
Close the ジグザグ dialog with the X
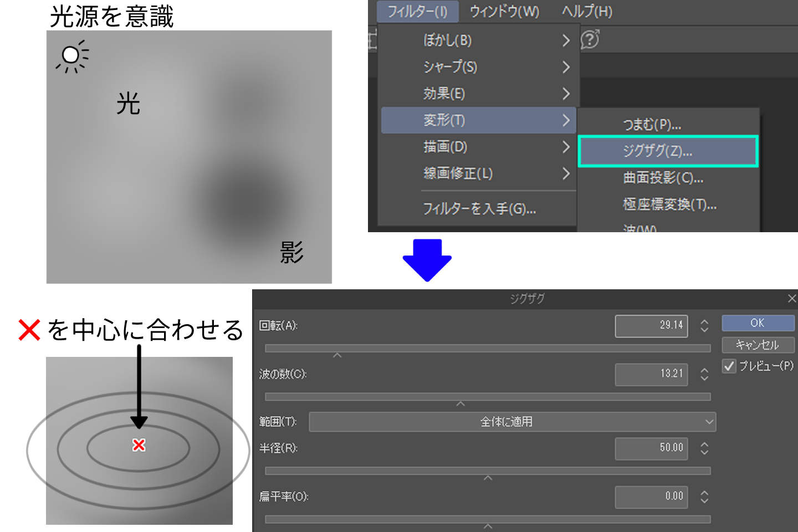pyautogui.click(x=792, y=298)
